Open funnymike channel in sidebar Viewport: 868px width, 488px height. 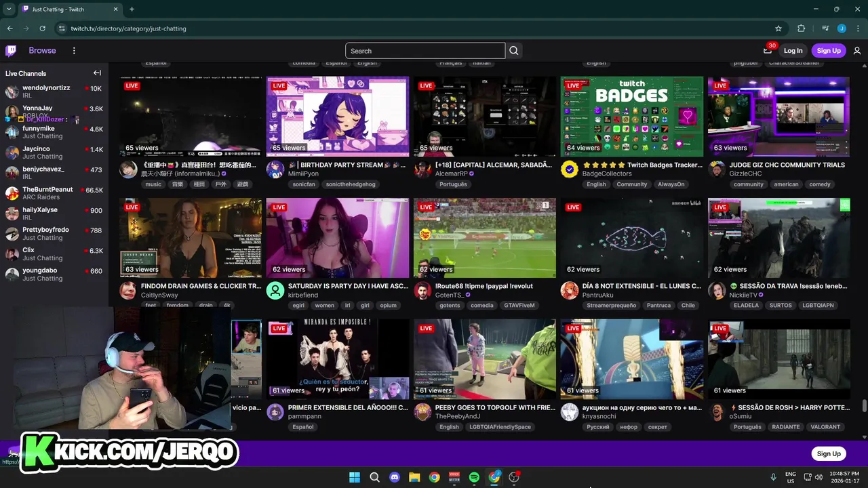pos(54,132)
